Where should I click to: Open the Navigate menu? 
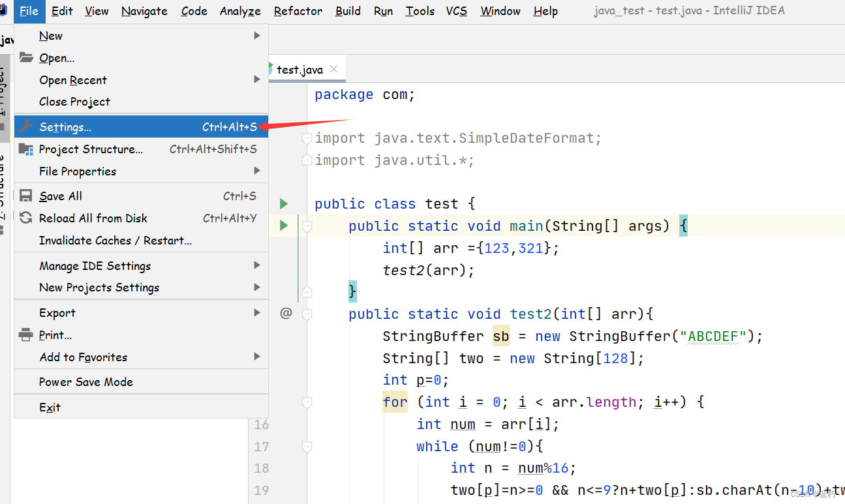(144, 11)
